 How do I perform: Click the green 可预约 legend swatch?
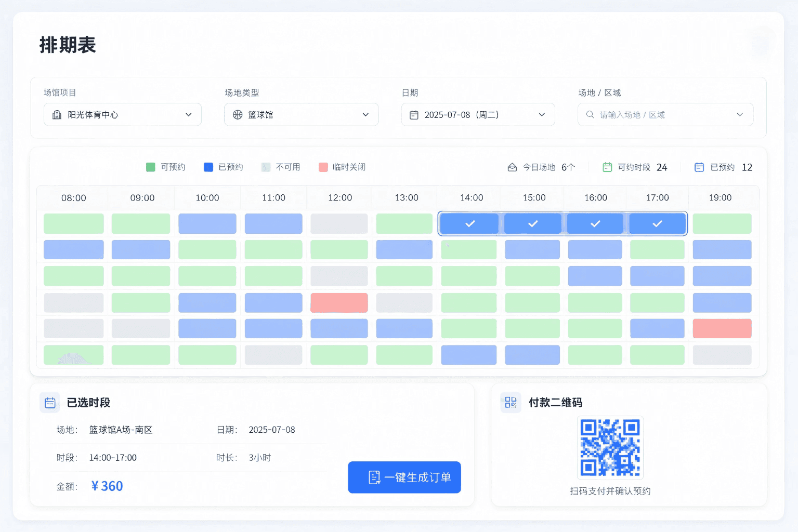pyautogui.click(x=151, y=167)
